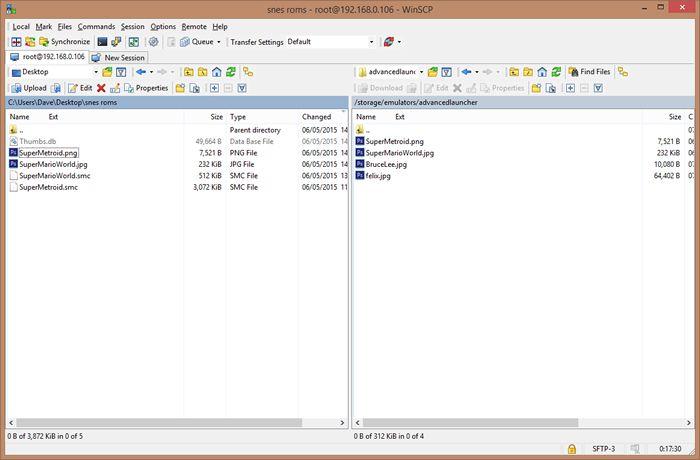
Task: Click the Upload button
Action: 29,88
